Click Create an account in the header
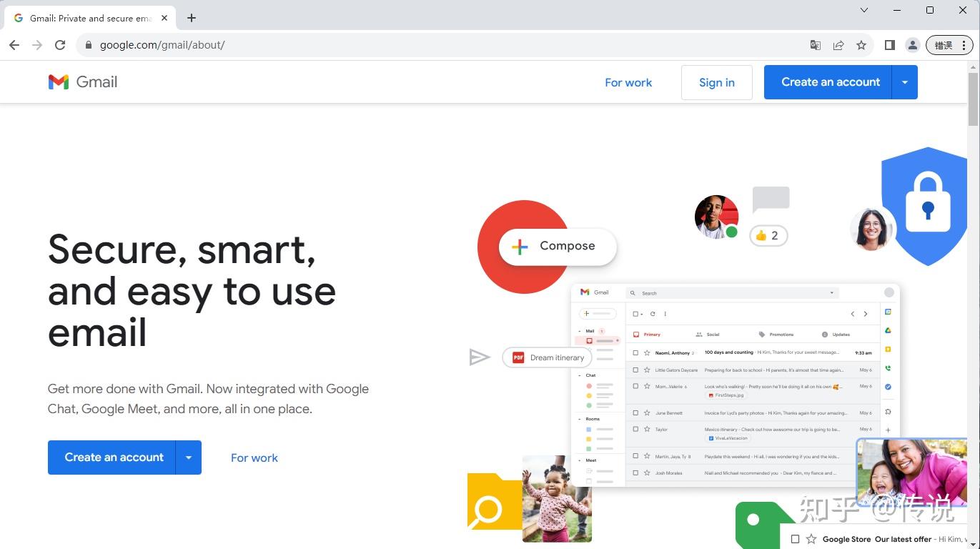The height and width of the screenshot is (549, 980). 828,82
